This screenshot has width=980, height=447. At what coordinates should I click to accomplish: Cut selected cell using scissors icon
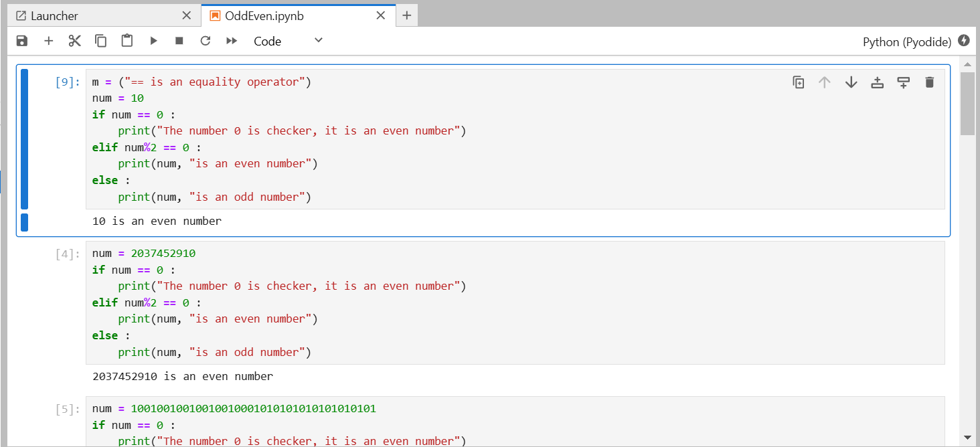[74, 41]
